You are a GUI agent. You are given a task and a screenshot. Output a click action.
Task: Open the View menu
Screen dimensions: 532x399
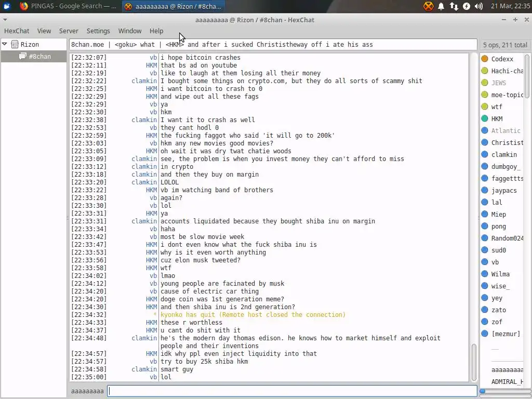[x=44, y=31]
